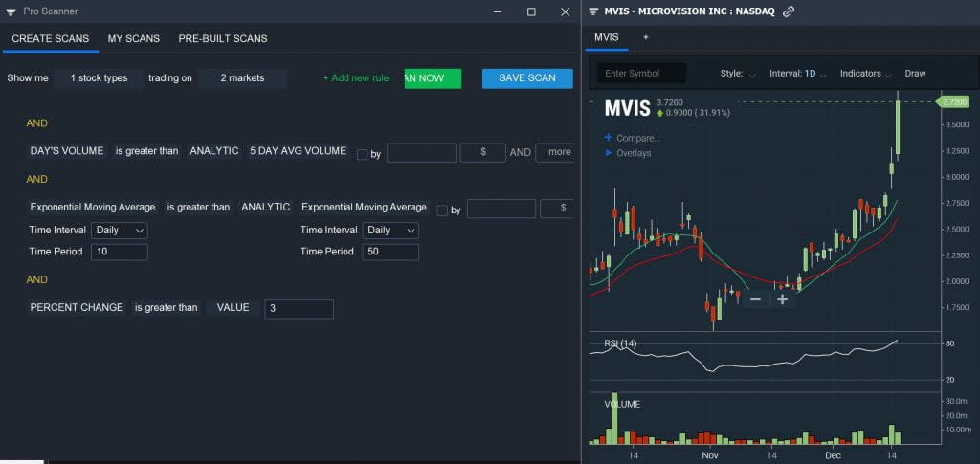Expand Overlays with the blue triangle

609,152
